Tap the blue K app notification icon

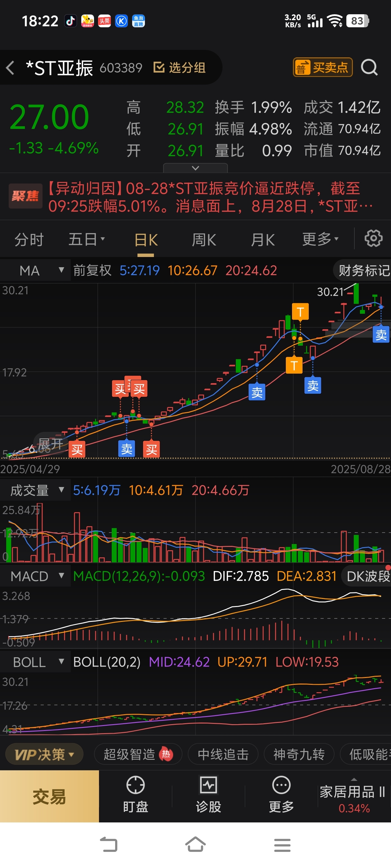click(121, 21)
